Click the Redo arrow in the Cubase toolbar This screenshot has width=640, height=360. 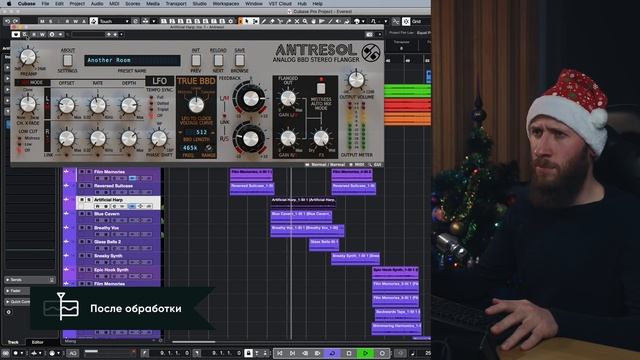16,21
